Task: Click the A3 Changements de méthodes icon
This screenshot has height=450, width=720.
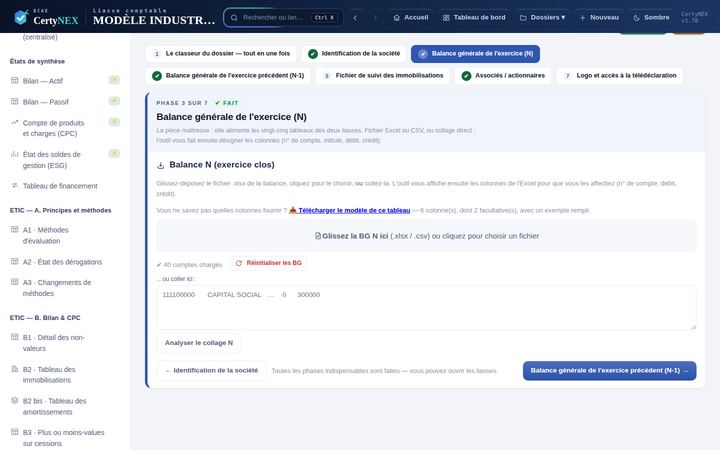Action: [x=15, y=281]
